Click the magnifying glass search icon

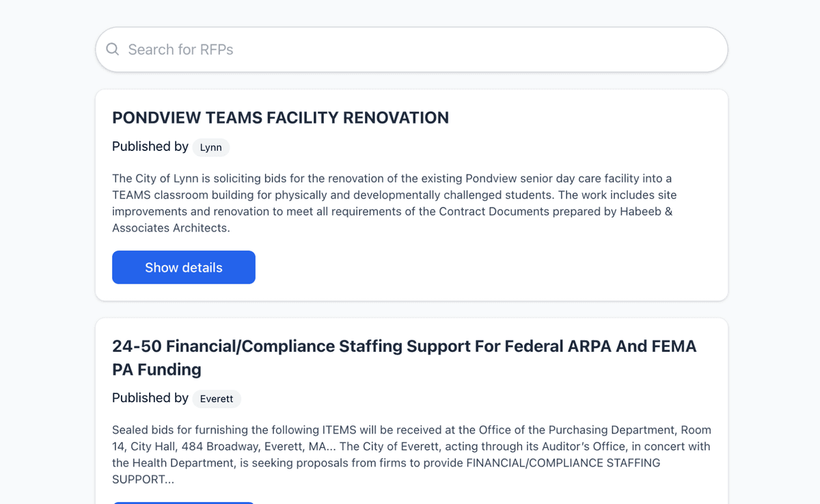tap(113, 49)
